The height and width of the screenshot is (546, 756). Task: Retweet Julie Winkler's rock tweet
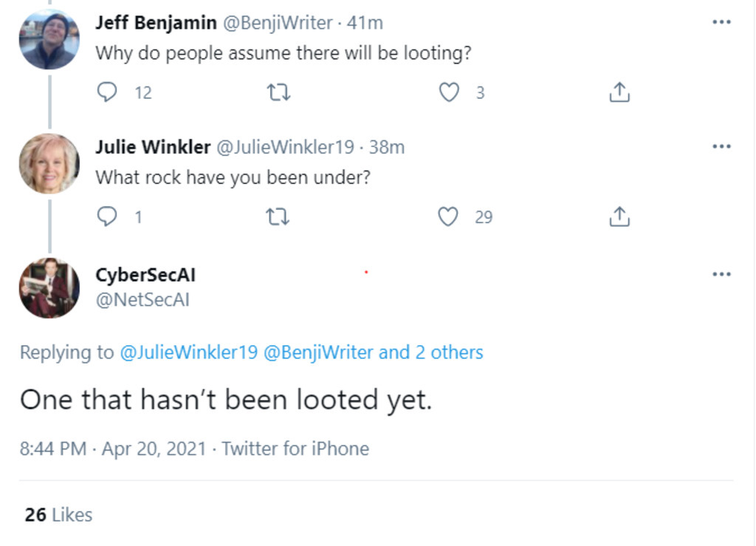point(278,216)
